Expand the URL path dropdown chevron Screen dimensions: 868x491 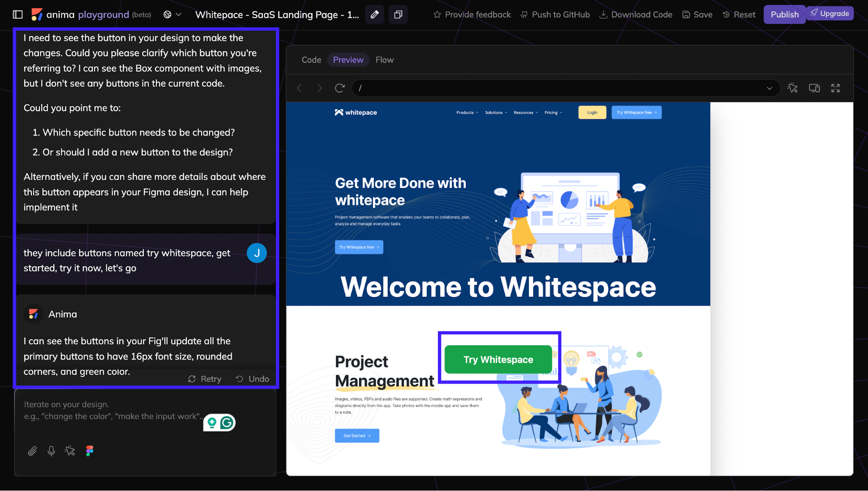click(769, 88)
